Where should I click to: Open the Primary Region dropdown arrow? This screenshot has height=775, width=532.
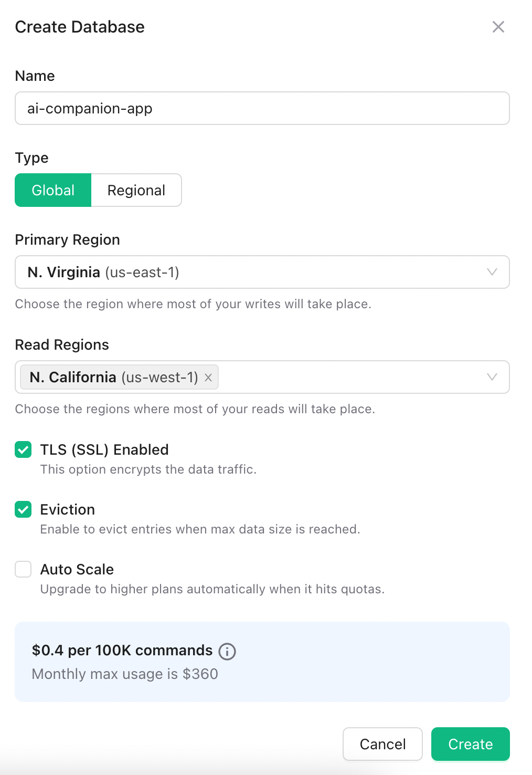[x=492, y=272]
